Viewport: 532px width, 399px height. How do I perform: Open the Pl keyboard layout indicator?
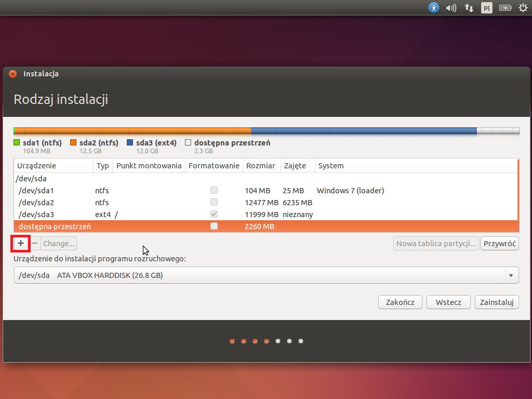[486, 8]
